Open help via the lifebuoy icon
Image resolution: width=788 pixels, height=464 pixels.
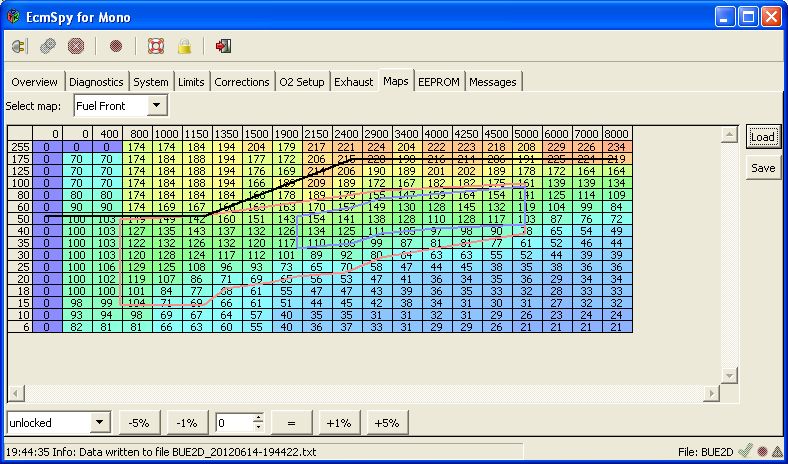pos(155,46)
